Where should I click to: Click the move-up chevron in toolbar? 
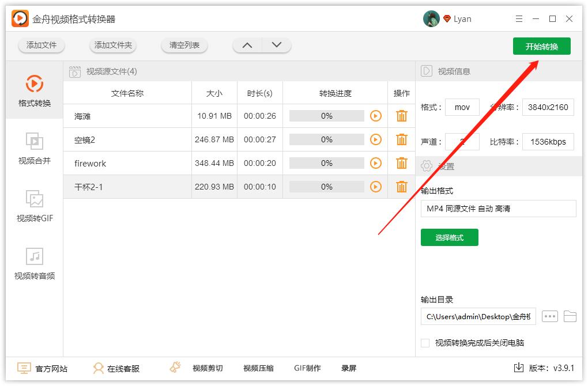coord(247,44)
